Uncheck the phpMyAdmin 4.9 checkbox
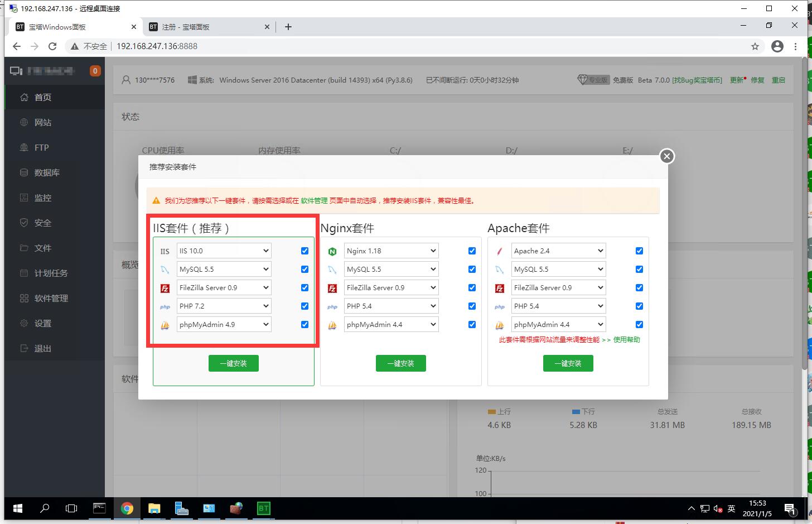The width and height of the screenshot is (812, 524). coord(304,325)
